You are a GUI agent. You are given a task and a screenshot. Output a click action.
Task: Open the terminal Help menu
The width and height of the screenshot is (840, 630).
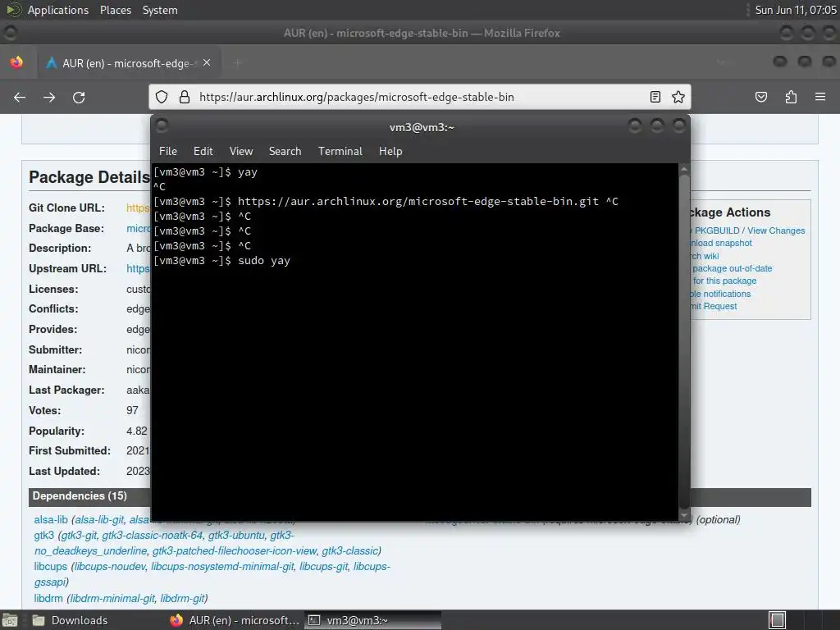pos(390,151)
